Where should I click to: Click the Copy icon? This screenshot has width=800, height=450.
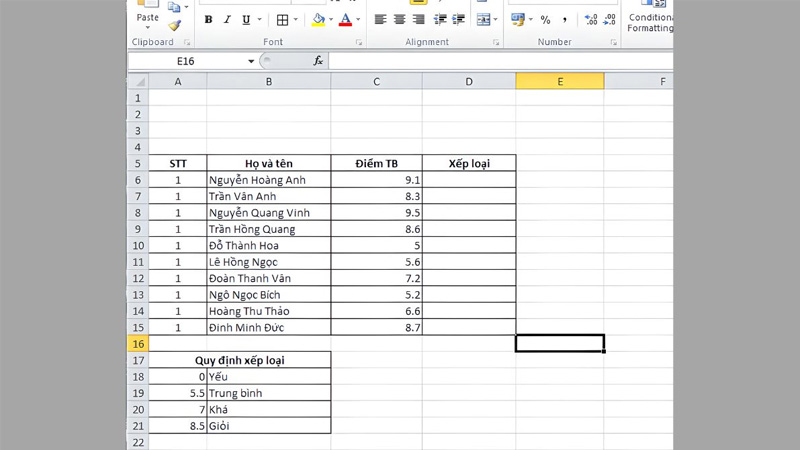pyautogui.click(x=174, y=7)
